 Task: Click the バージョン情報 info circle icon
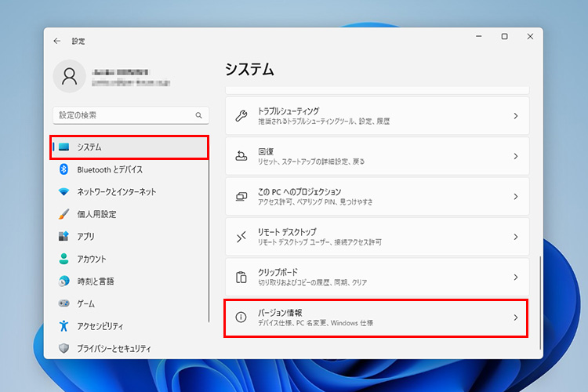[x=241, y=318]
